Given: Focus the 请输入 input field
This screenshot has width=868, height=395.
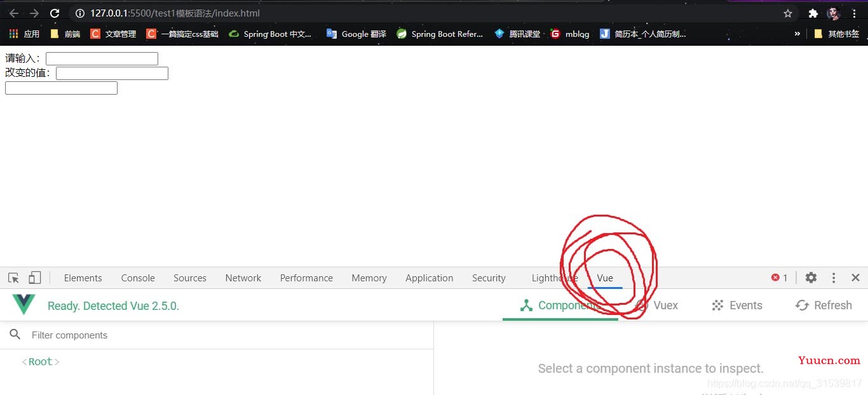Looking at the screenshot, I should 102,58.
